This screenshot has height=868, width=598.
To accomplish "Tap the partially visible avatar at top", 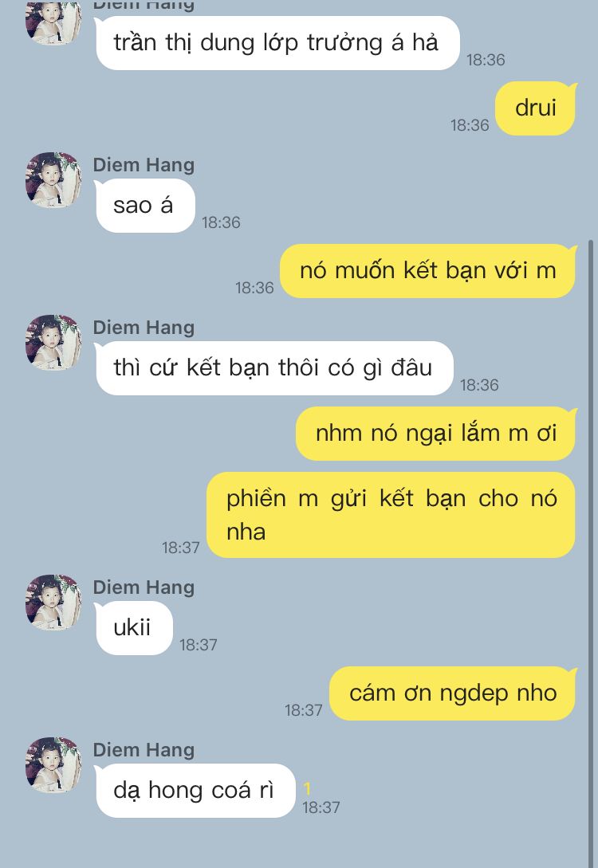I will click(x=53, y=22).
